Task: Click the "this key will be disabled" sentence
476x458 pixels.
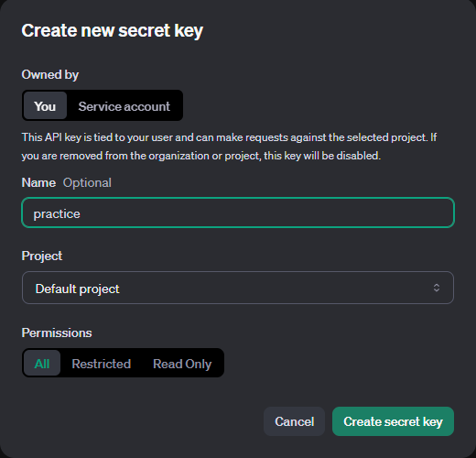Action: click(x=322, y=156)
